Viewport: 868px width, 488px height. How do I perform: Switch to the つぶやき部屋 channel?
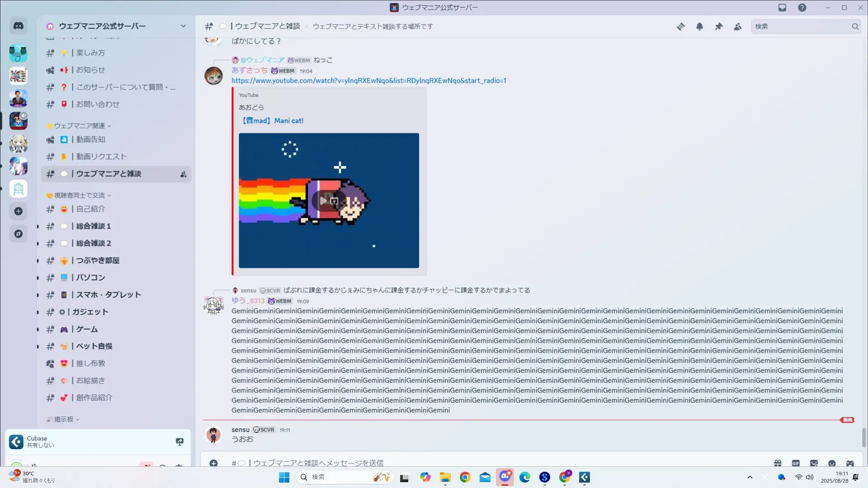pyautogui.click(x=98, y=261)
